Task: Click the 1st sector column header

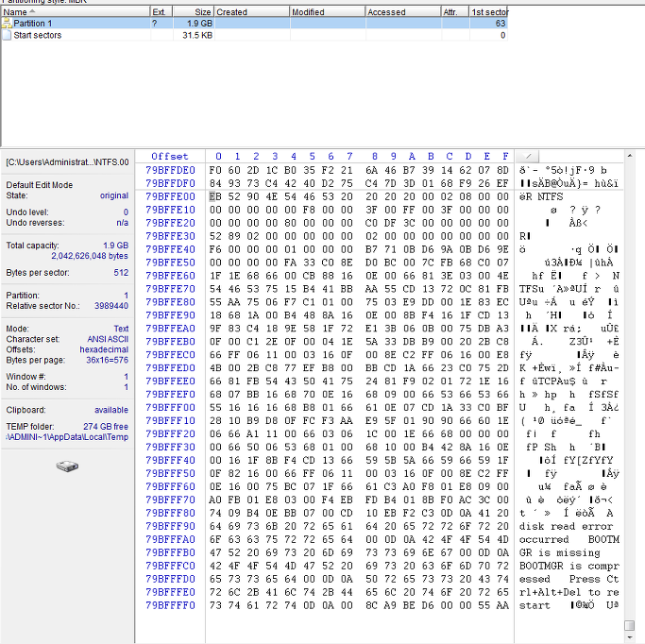Action: (488, 12)
